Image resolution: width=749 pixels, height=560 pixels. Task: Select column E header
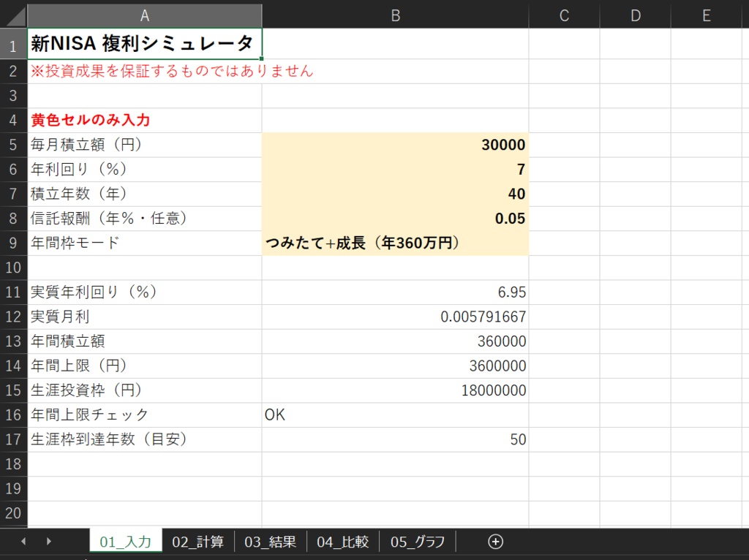point(705,15)
